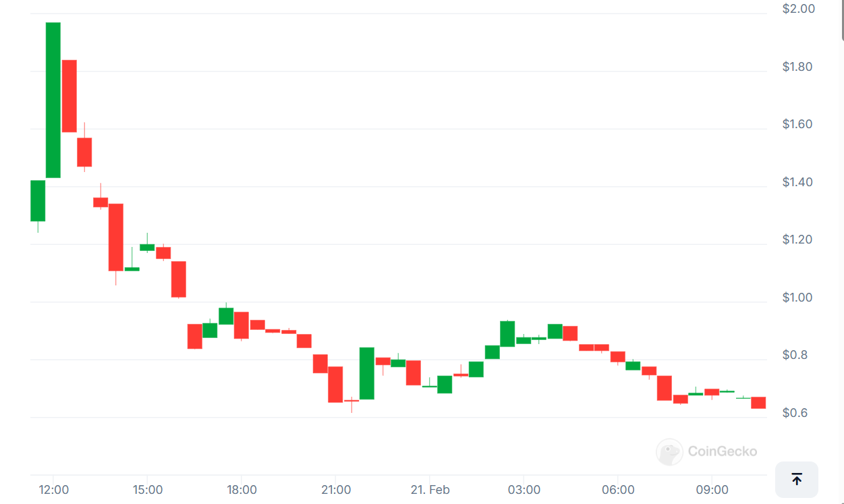Click the $1.00 price axis label
The height and width of the screenshot is (504, 844).
[798, 298]
